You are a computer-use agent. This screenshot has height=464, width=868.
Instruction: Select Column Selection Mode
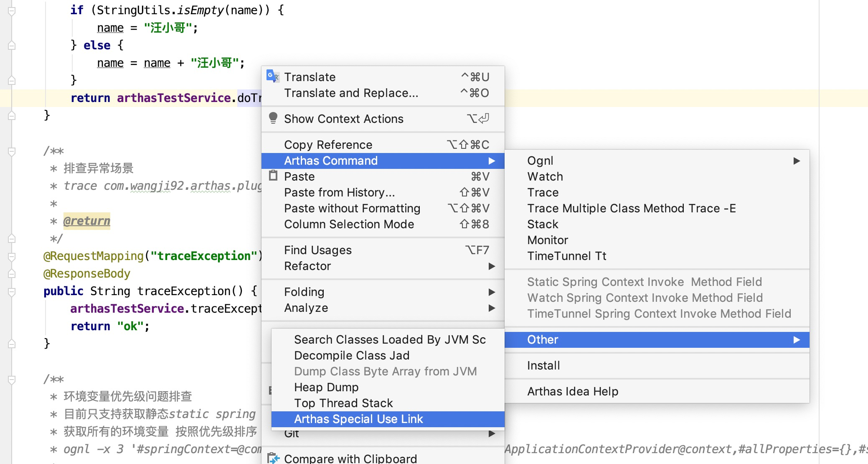click(x=349, y=224)
